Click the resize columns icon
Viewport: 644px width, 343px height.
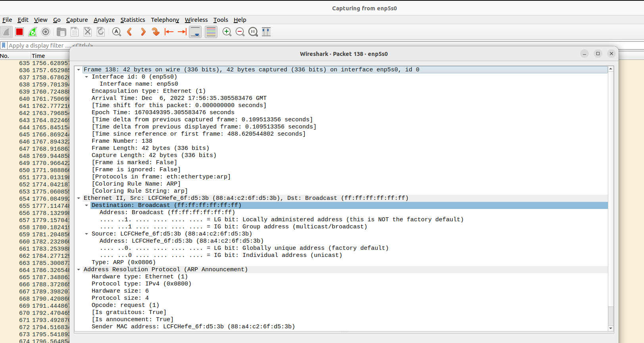(x=266, y=32)
